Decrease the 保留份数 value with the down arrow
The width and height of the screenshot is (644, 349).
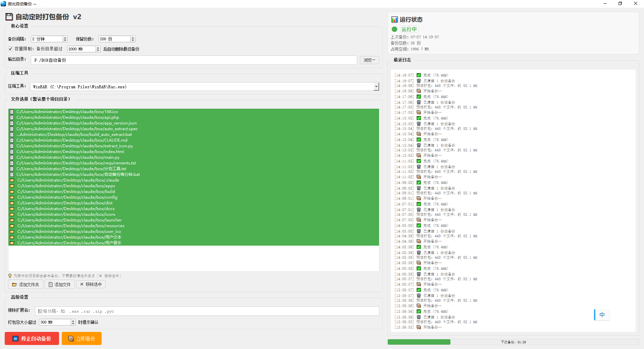point(133,41)
